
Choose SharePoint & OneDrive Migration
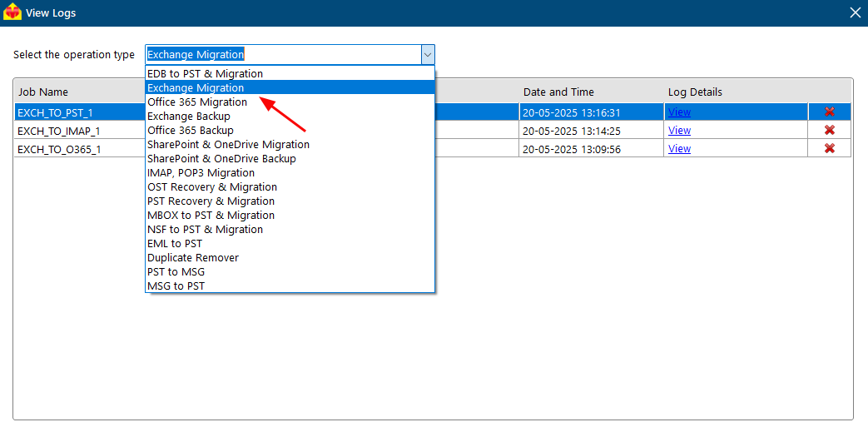coord(290,145)
